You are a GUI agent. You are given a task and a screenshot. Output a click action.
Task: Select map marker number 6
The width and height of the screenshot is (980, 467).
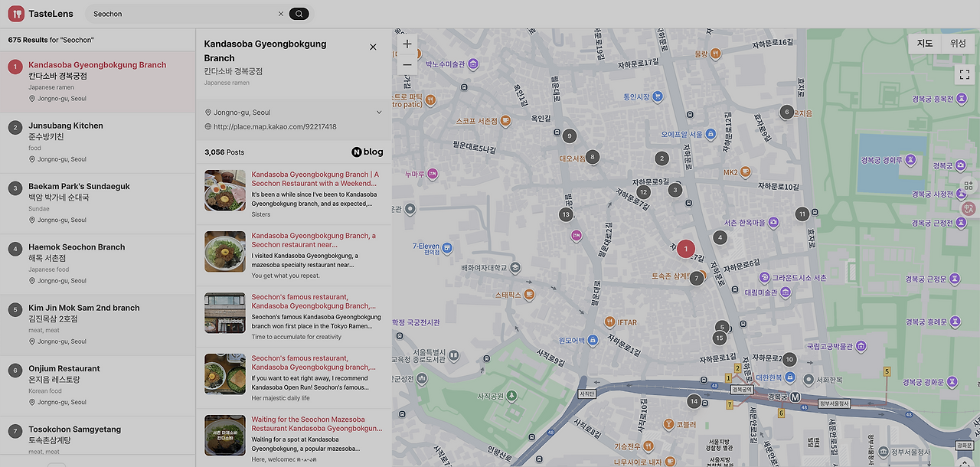coord(786,112)
